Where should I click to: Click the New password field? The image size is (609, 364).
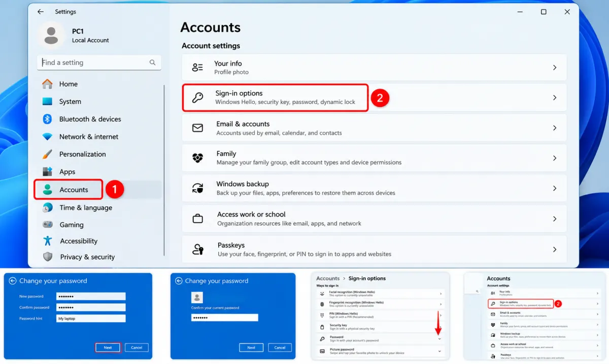91,296
